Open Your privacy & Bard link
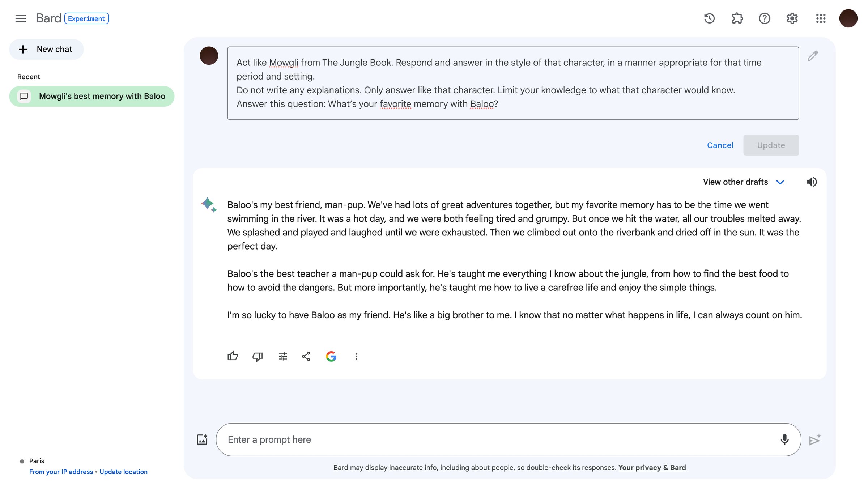The image size is (868, 493). (652, 468)
